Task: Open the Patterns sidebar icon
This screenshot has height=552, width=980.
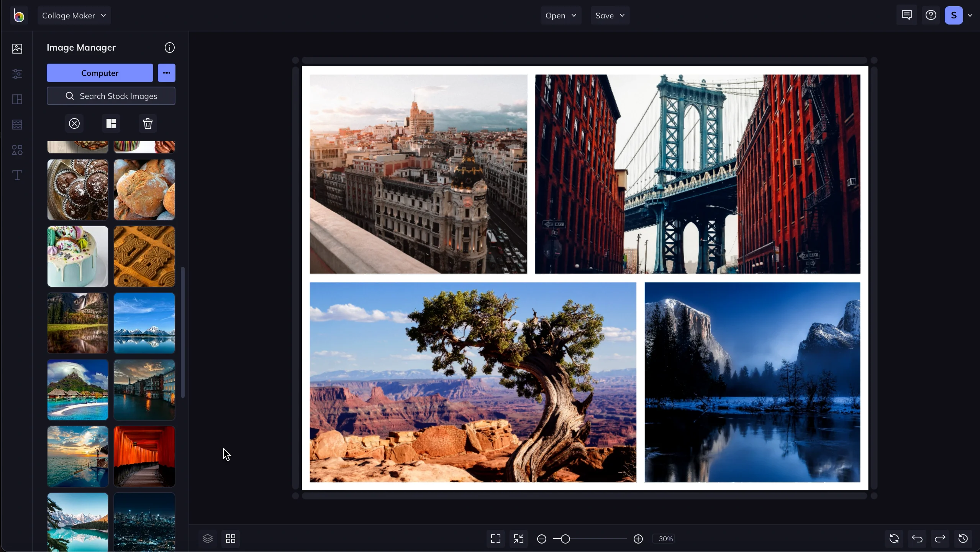Action: tap(17, 125)
